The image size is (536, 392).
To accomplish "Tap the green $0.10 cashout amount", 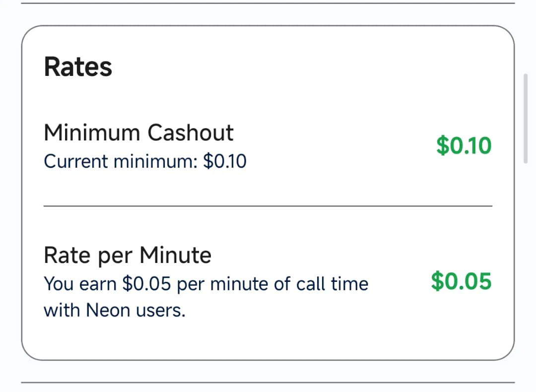I will click(464, 146).
